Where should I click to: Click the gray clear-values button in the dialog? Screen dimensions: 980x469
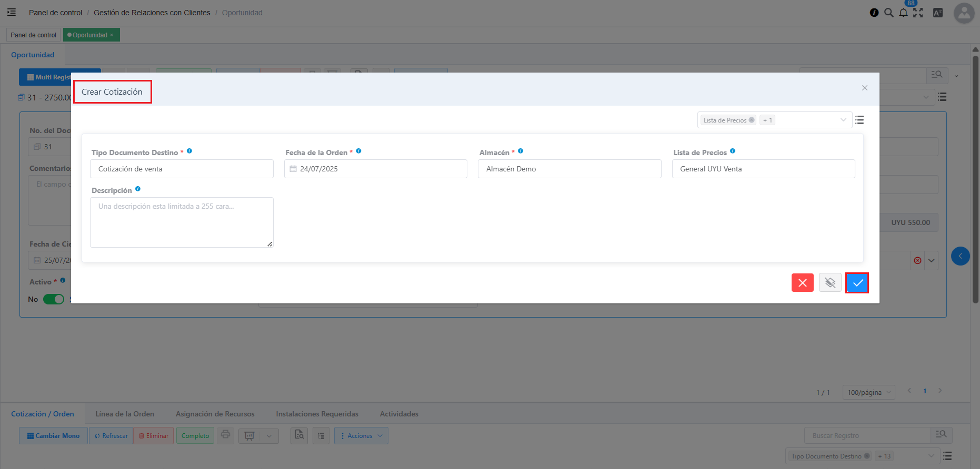[x=829, y=283]
